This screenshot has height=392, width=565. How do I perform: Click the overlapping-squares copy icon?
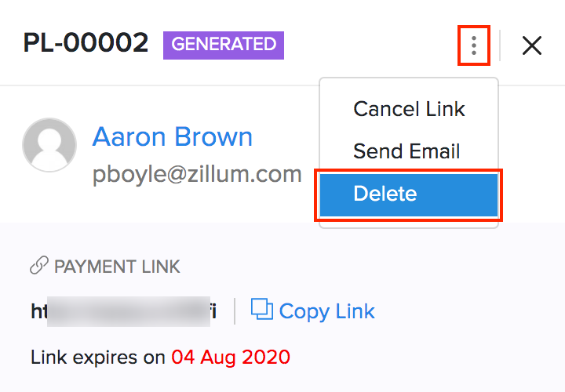(x=261, y=310)
